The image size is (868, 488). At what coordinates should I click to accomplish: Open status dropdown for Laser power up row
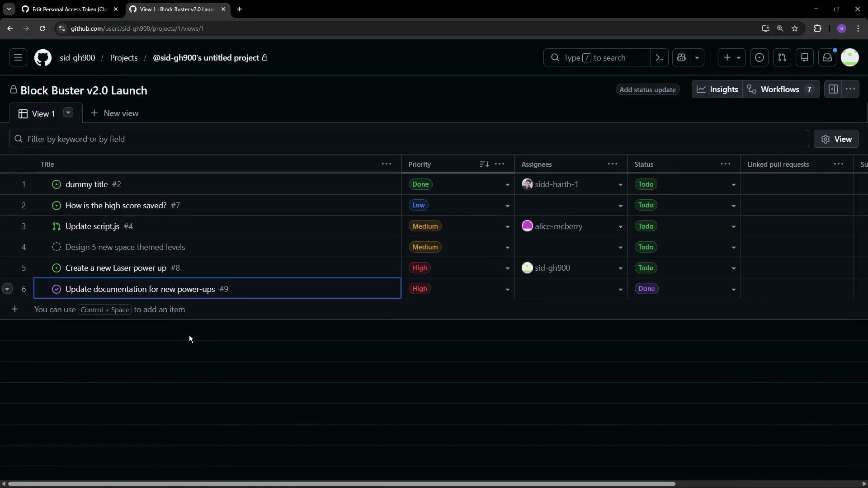[733, 268]
